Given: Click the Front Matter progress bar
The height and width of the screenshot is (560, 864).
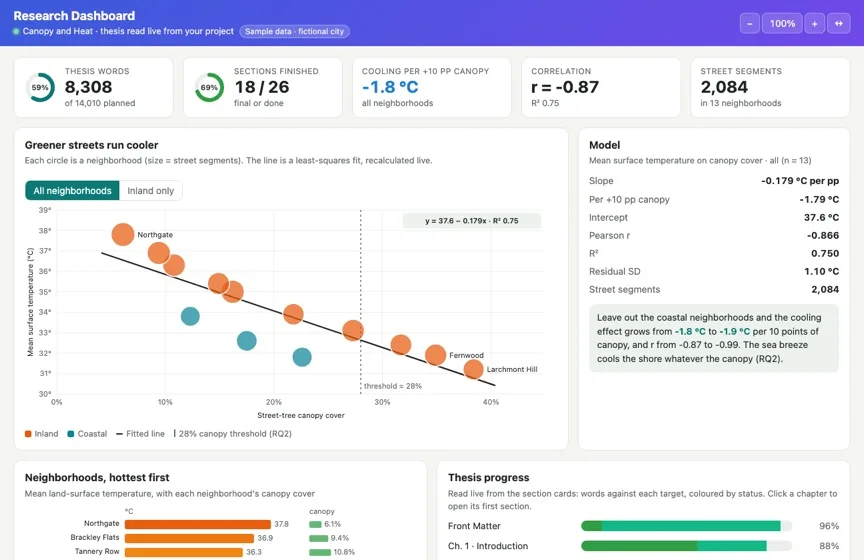Looking at the screenshot, I should (x=687, y=526).
